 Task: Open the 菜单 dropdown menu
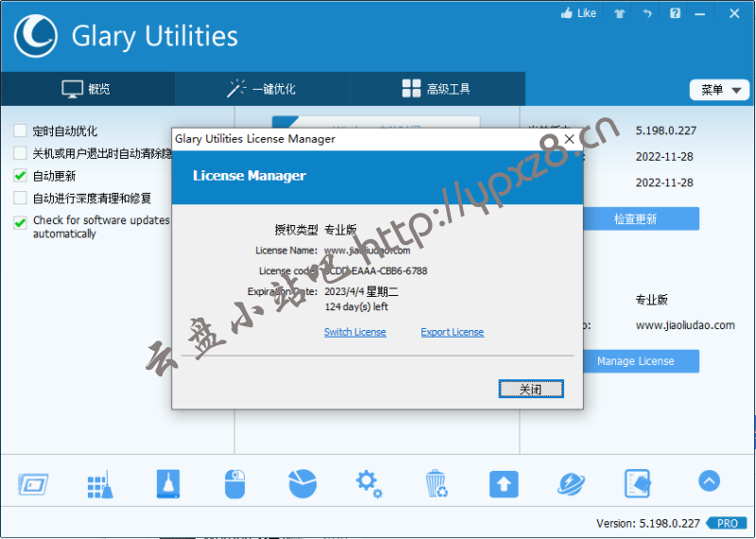click(x=719, y=90)
